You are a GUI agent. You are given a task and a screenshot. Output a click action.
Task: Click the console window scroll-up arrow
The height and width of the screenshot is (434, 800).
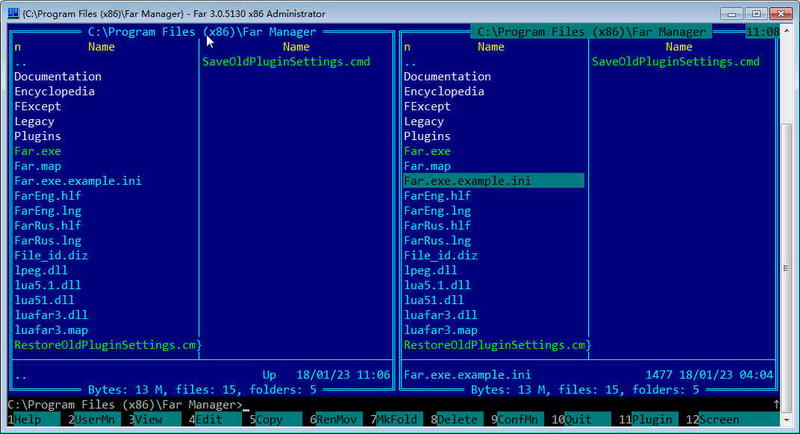pyautogui.click(x=787, y=31)
